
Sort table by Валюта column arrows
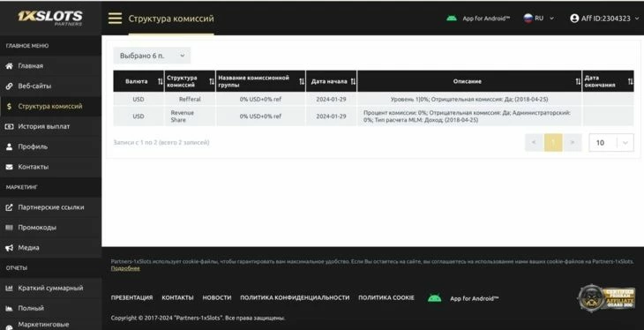161,81
